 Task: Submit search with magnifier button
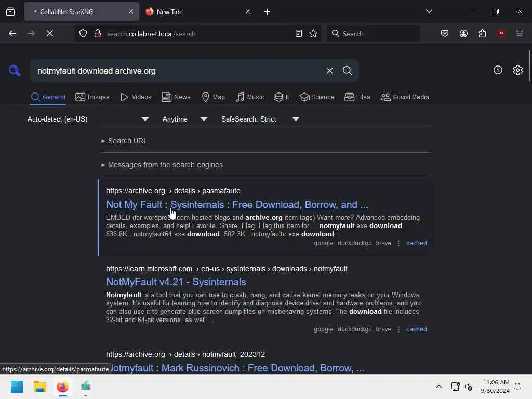pyautogui.click(x=347, y=71)
